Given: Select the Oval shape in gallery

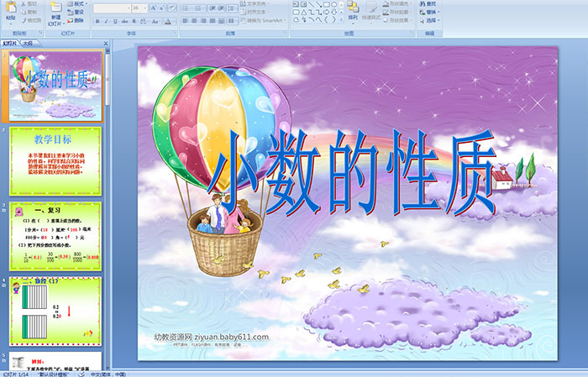Looking at the screenshot, I should click(333, 4).
